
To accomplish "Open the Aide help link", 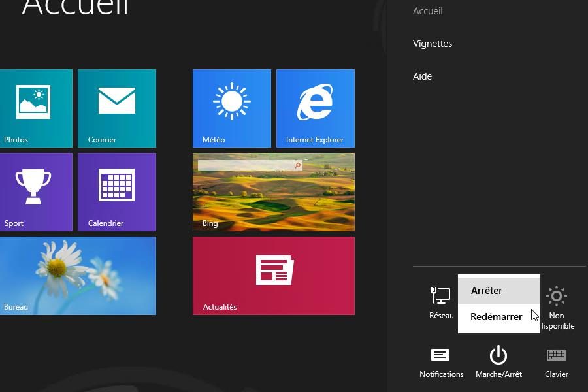I will pos(423,76).
